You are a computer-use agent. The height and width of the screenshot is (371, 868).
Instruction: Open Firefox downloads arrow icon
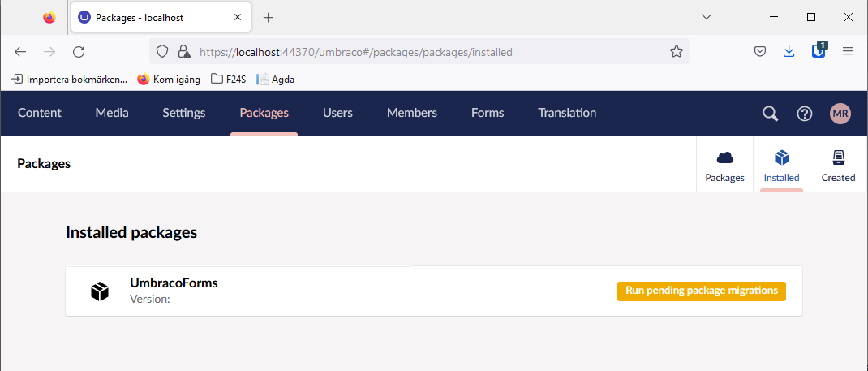pos(789,51)
